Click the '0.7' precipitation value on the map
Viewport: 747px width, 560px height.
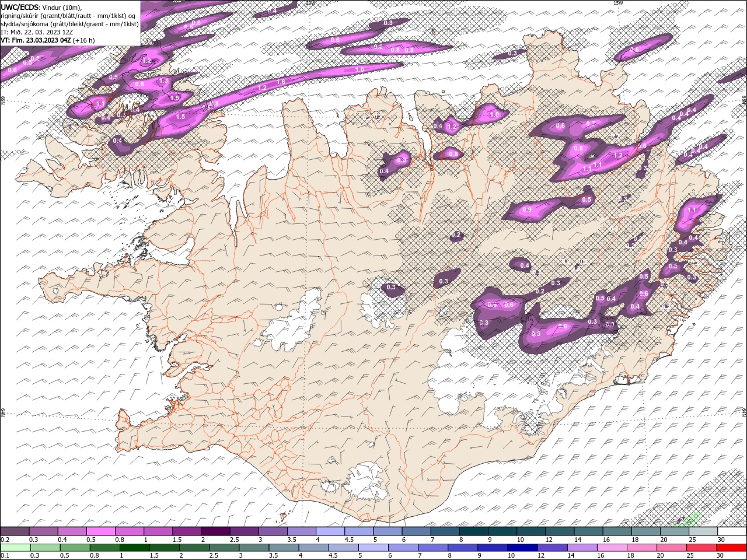pos(590,124)
